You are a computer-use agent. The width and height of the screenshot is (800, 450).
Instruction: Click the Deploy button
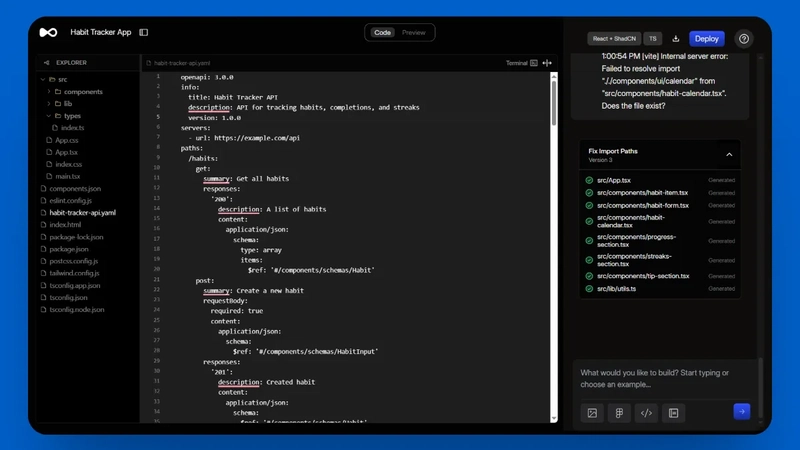click(707, 39)
